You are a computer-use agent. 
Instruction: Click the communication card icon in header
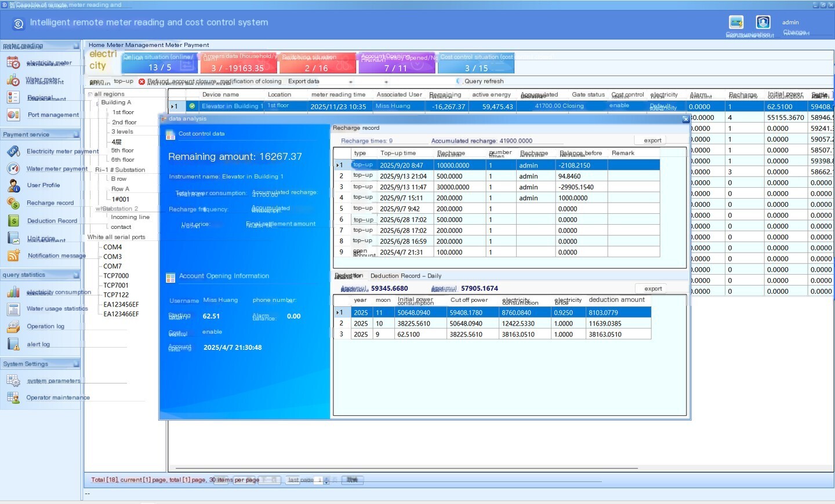click(736, 22)
